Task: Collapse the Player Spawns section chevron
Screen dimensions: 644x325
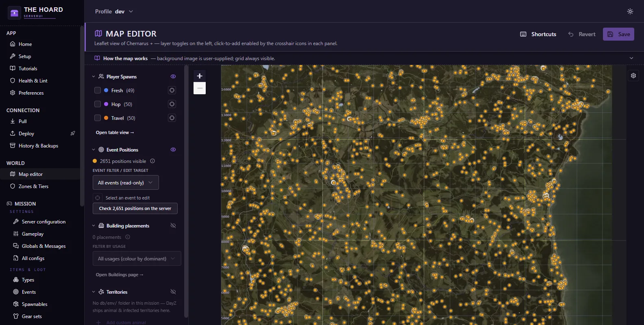Action: tap(94, 76)
